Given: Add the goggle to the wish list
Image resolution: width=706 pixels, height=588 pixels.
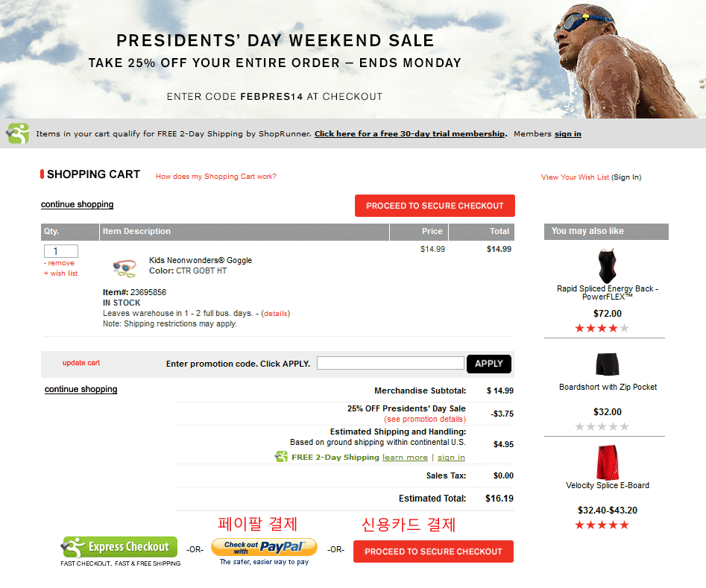Looking at the screenshot, I should (62, 274).
